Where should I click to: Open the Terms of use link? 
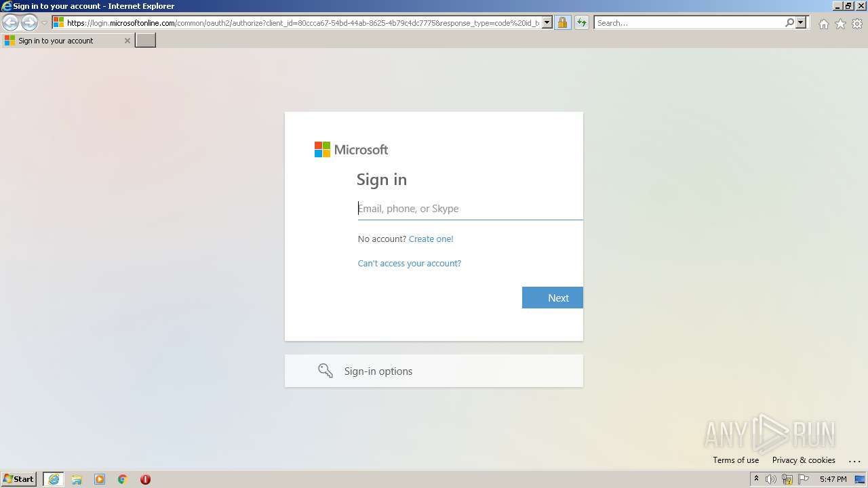click(x=736, y=460)
